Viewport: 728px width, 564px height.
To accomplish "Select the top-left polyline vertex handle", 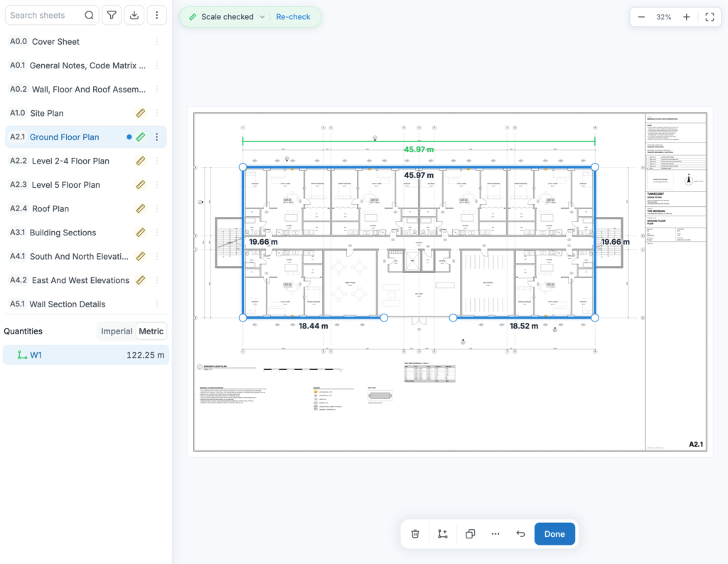I will tap(243, 167).
